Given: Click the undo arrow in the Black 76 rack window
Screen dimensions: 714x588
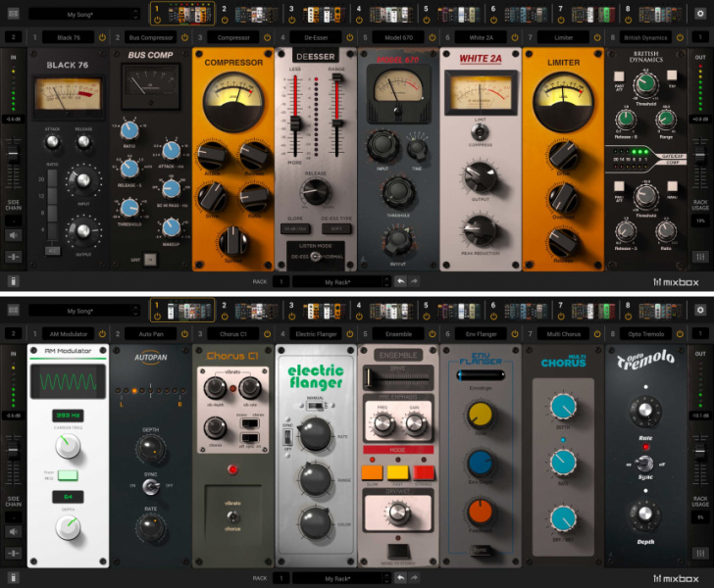Looking at the screenshot, I should [x=400, y=281].
